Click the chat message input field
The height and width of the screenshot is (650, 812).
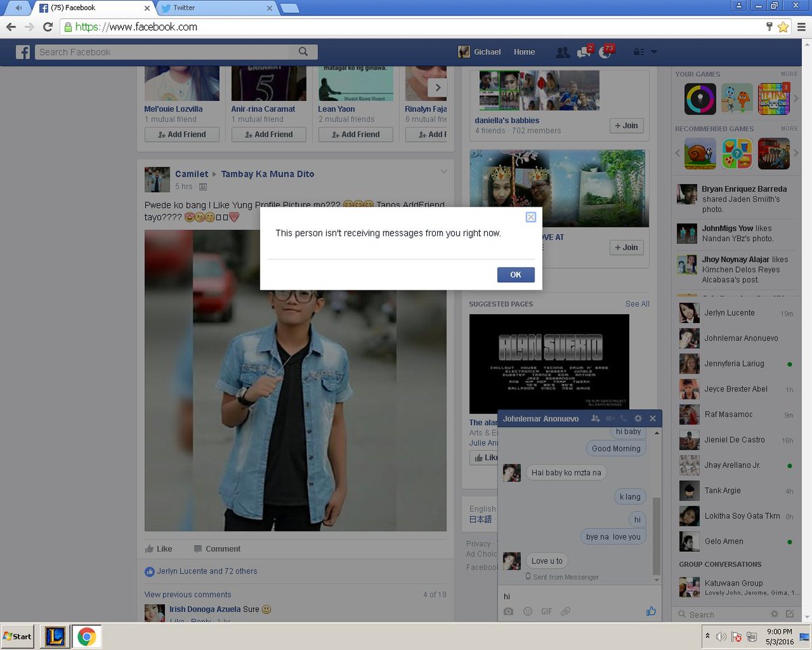[x=579, y=596]
